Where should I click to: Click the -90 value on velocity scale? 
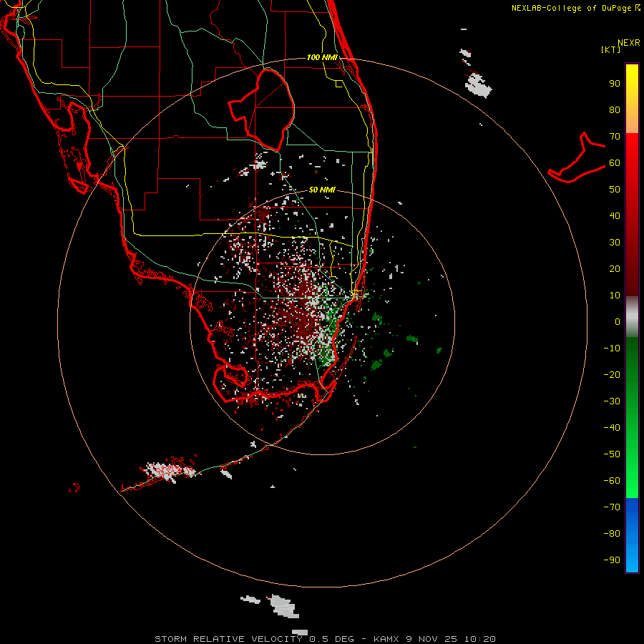[x=612, y=560]
